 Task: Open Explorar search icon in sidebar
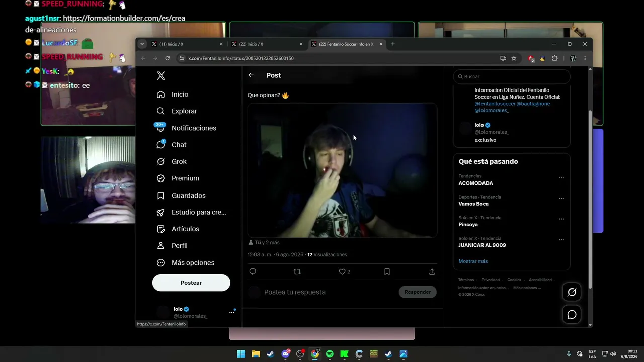(x=160, y=111)
